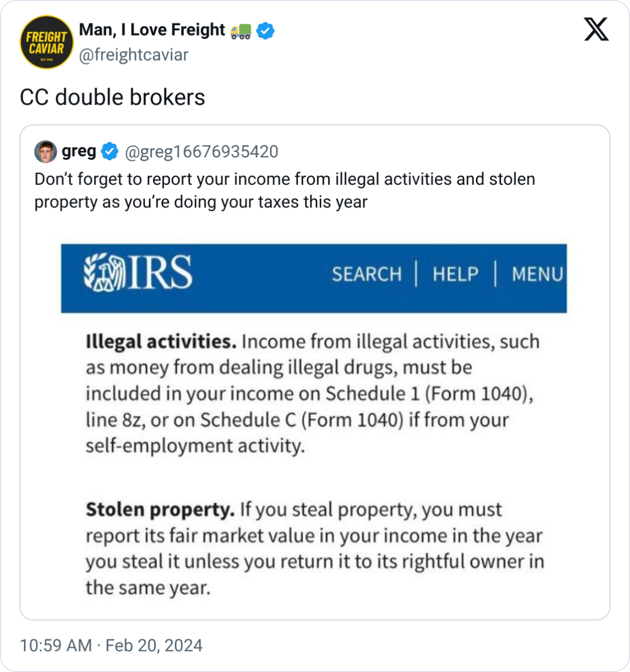Click the IRS eagle logo
This screenshot has height=672, width=630.
click(x=104, y=271)
